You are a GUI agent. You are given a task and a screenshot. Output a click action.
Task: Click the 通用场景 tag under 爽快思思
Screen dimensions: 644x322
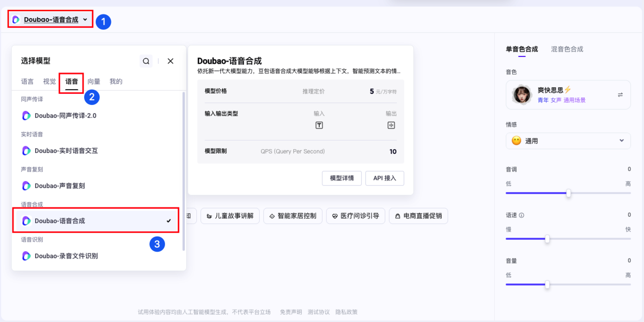click(x=575, y=100)
